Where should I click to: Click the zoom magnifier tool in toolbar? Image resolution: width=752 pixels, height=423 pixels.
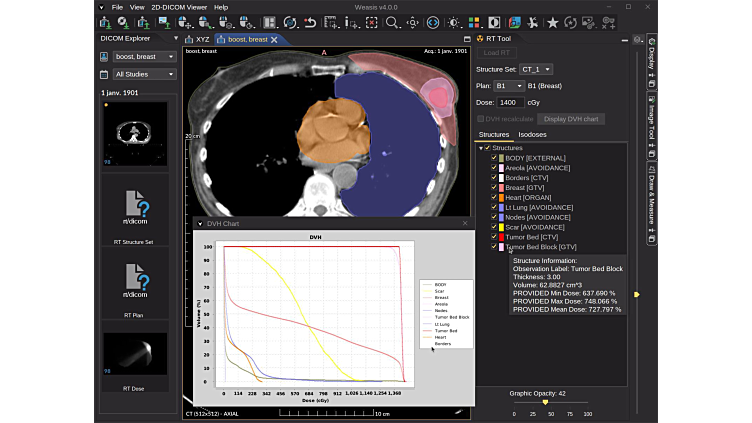click(x=392, y=23)
